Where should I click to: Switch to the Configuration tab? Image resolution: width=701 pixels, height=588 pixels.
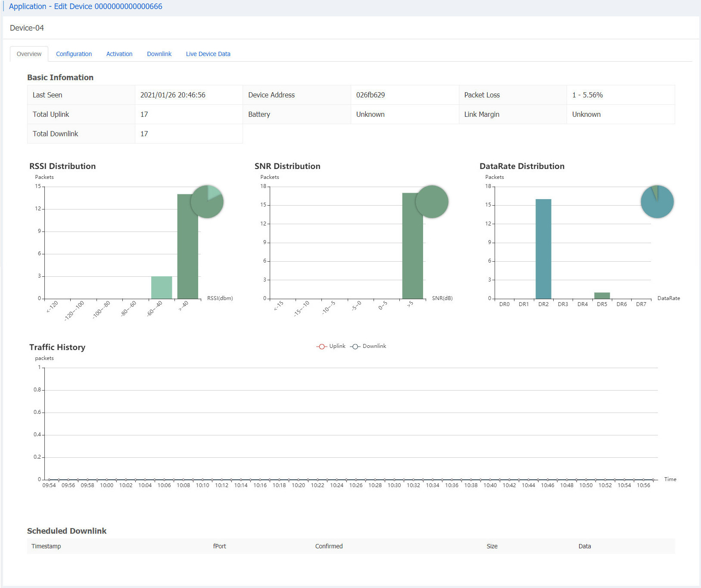coord(74,54)
